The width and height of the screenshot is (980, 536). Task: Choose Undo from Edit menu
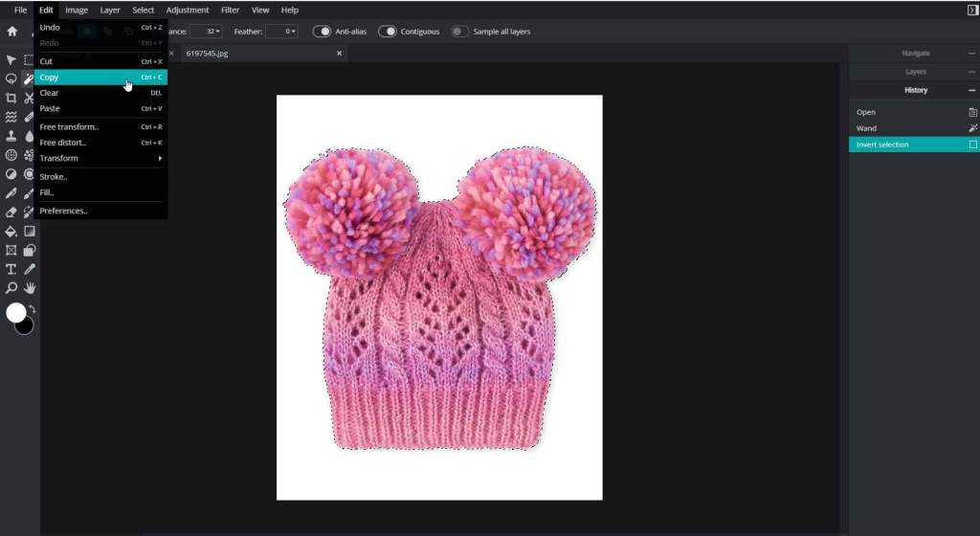click(100, 28)
